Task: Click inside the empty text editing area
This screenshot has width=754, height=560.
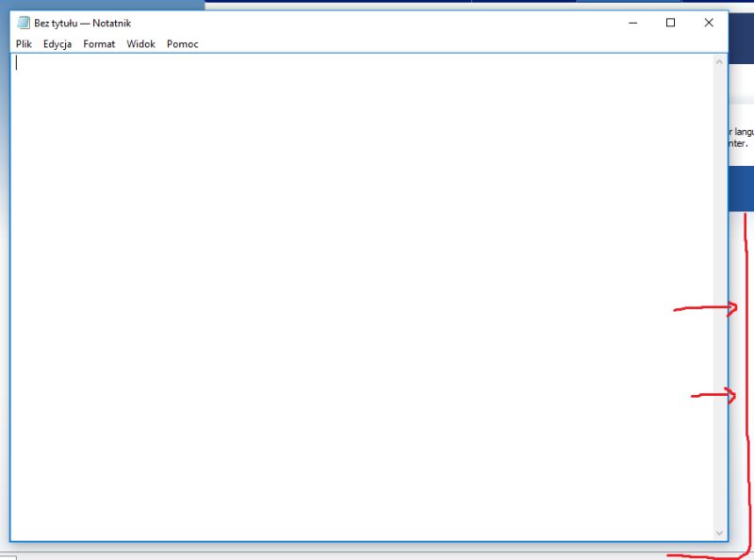Action: click(362, 297)
